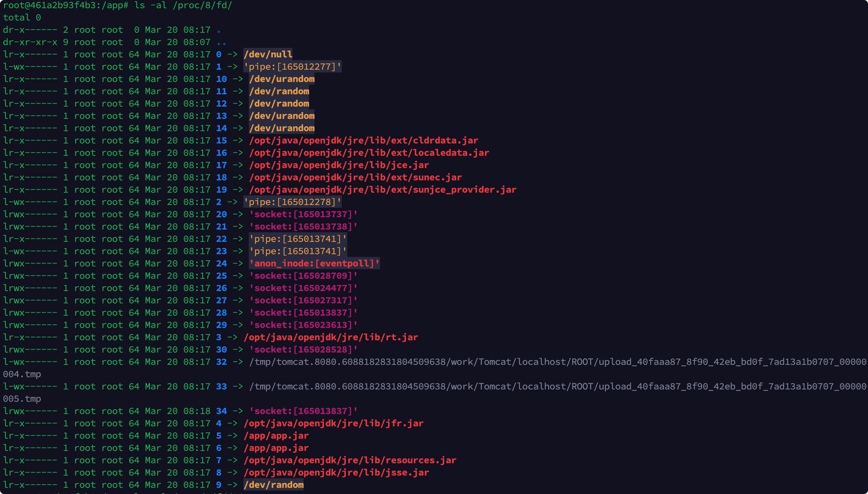
Task: Click the resources.jar file path
Action: [x=350, y=460]
